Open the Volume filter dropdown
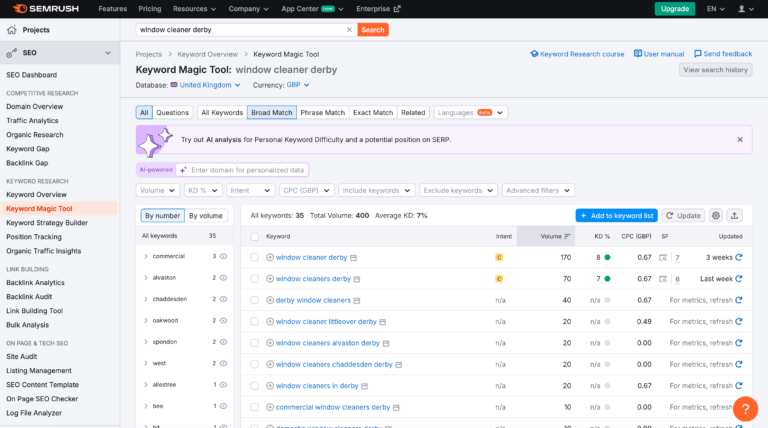The width and height of the screenshot is (768, 428). pyautogui.click(x=158, y=190)
